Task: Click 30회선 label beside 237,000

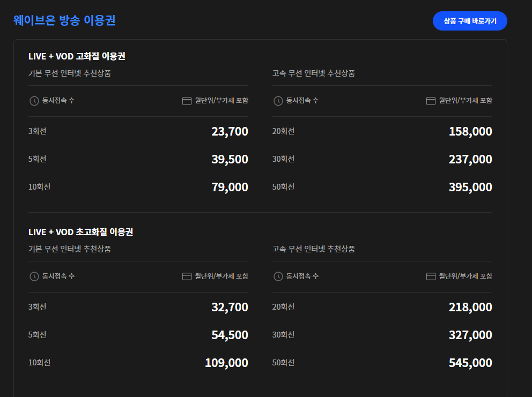Action: pyautogui.click(x=283, y=159)
